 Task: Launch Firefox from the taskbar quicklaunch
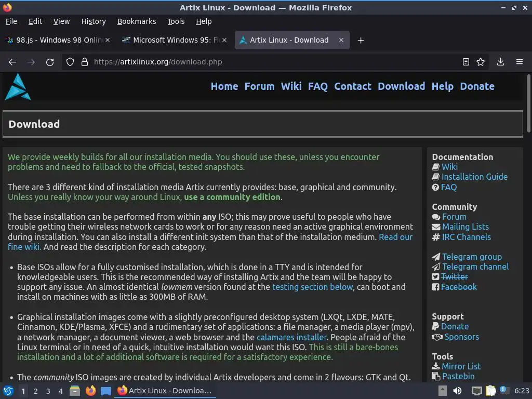pos(90,391)
